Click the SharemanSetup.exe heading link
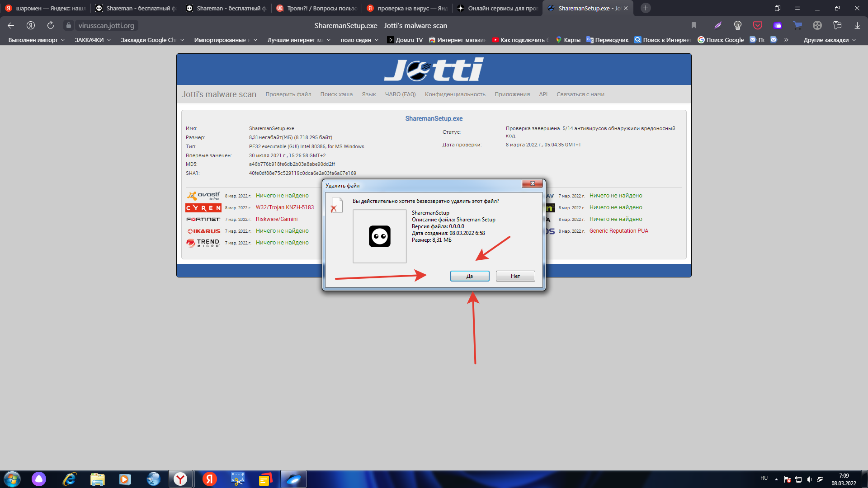Viewport: 868px width, 488px height. click(x=434, y=118)
